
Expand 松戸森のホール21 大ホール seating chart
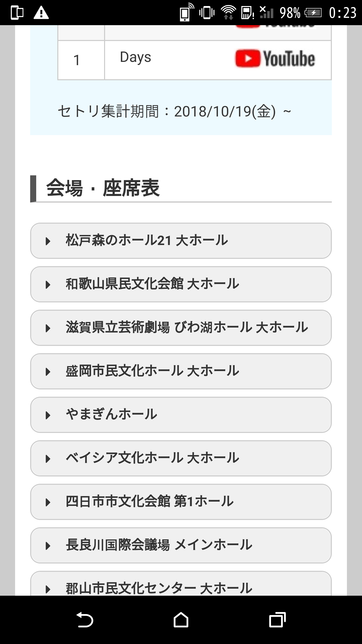[x=181, y=241]
